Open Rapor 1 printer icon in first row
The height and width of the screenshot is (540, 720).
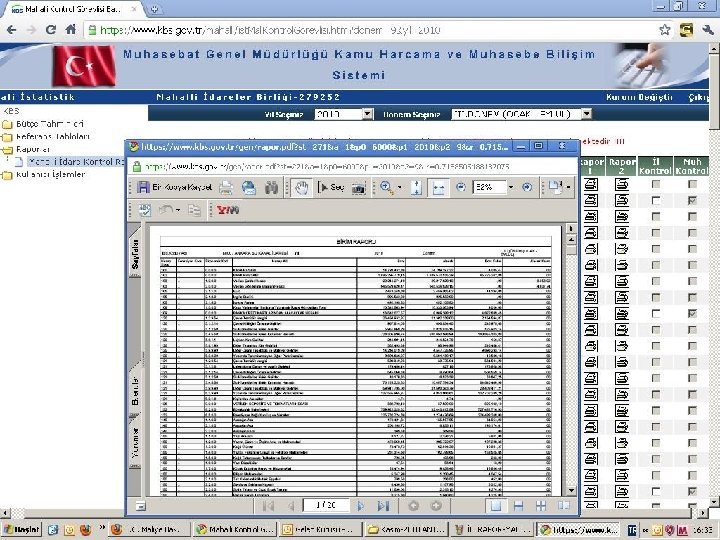pos(591,184)
